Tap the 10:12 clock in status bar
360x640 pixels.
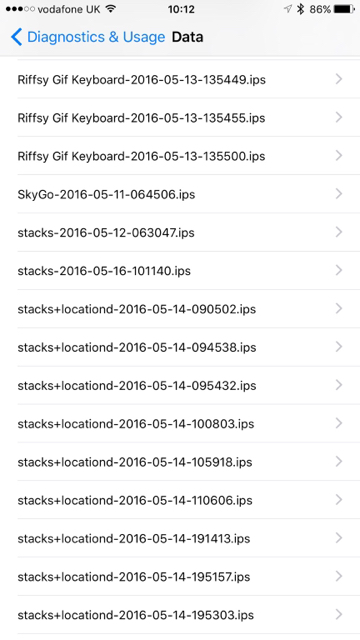[x=181, y=9]
